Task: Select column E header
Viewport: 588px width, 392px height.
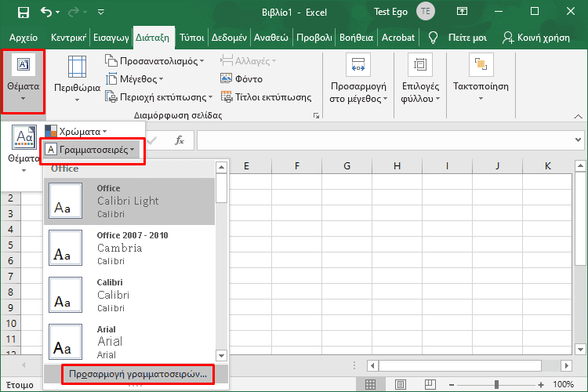Action: pos(246,165)
